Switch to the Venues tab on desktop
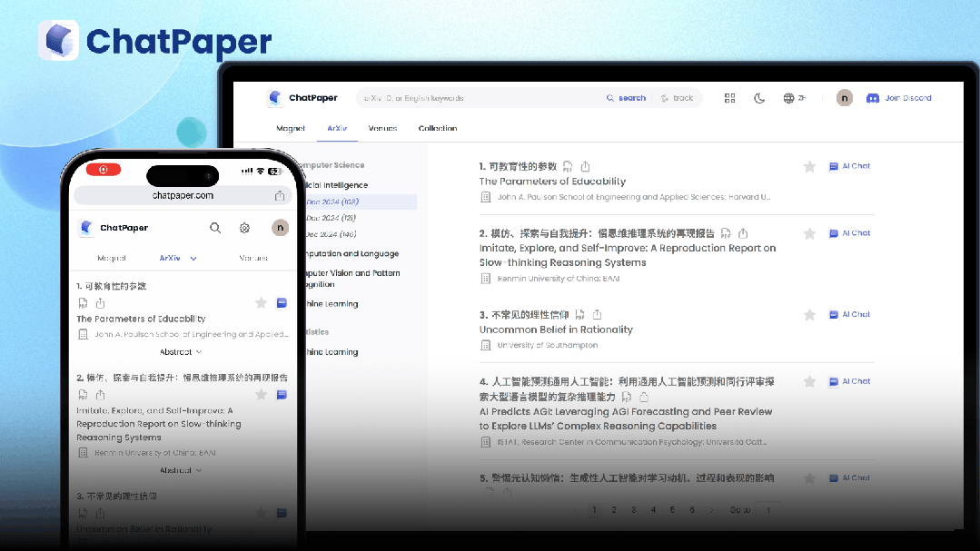The height and width of the screenshot is (551, 980). click(x=382, y=128)
